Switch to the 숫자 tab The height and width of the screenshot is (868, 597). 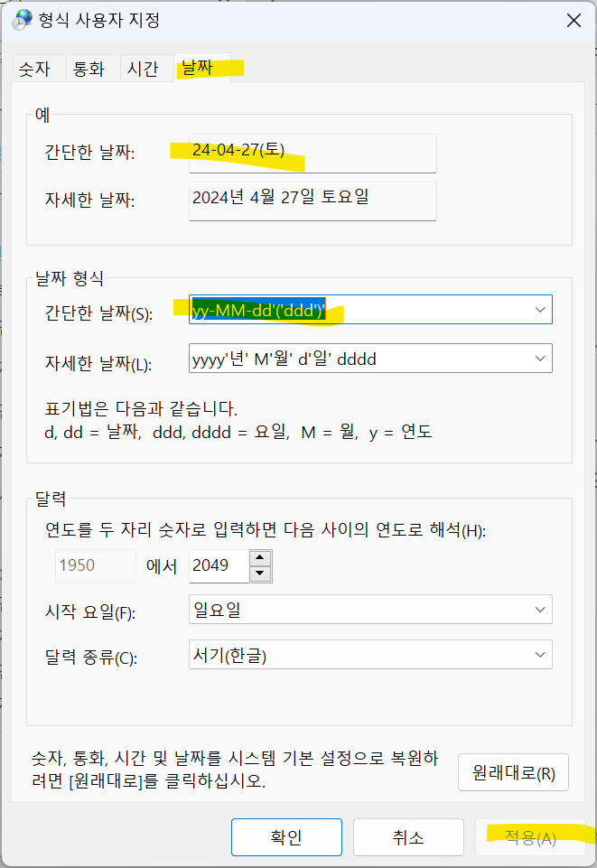(x=39, y=69)
